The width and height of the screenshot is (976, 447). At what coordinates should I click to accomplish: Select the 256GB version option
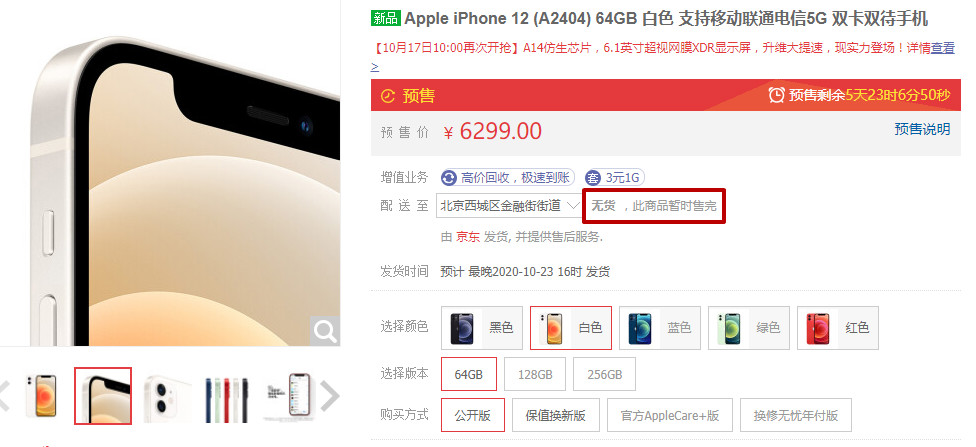(604, 374)
